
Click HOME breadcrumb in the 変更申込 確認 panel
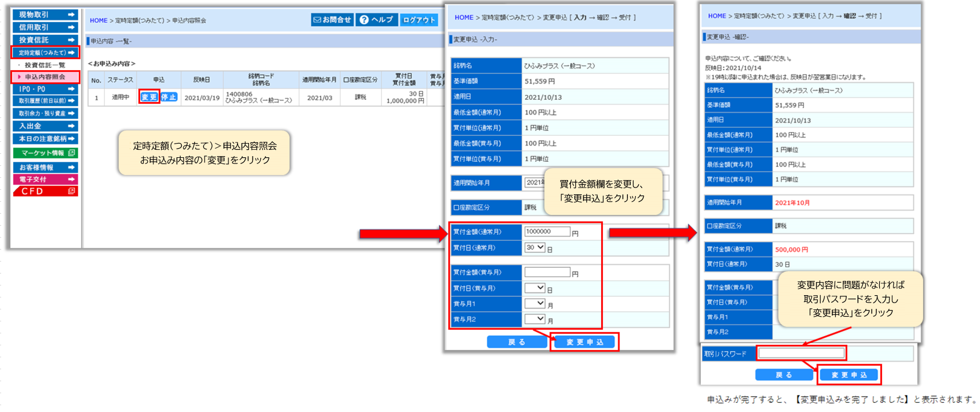click(717, 16)
